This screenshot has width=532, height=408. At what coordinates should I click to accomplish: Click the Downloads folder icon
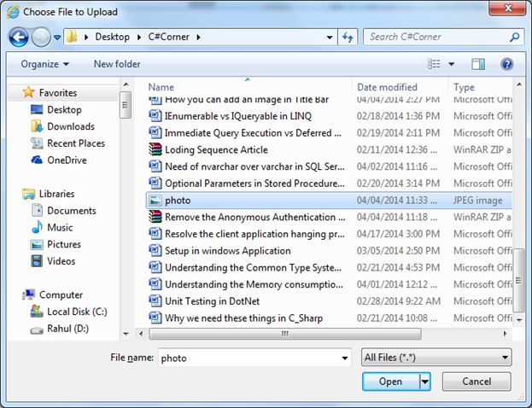click(x=37, y=126)
